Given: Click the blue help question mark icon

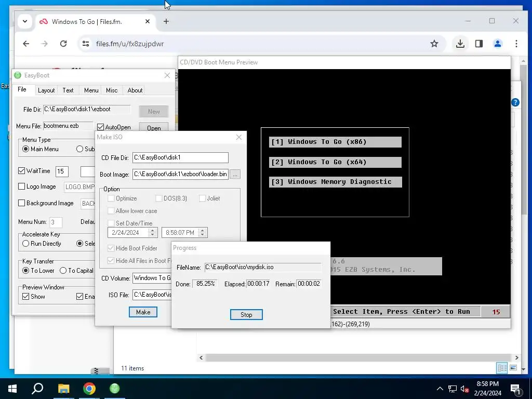Looking at the screenshot, I should tap(515, 102).
